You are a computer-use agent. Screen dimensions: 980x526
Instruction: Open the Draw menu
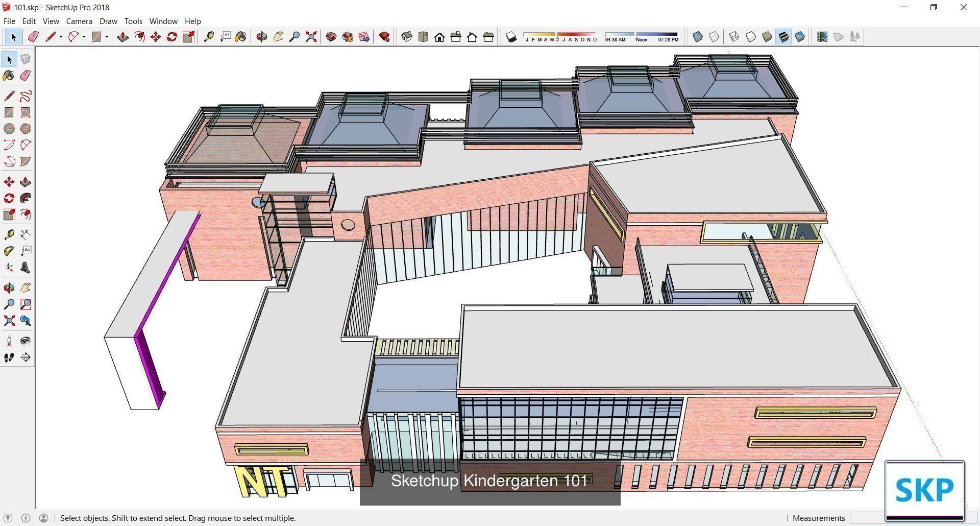(x=108, y=21)
